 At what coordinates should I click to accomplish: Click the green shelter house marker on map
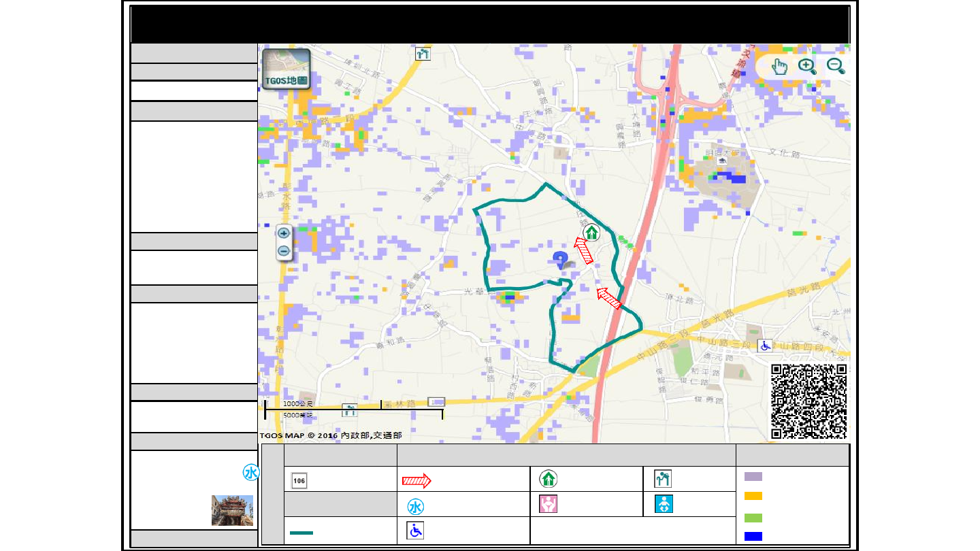coord(591,232)
